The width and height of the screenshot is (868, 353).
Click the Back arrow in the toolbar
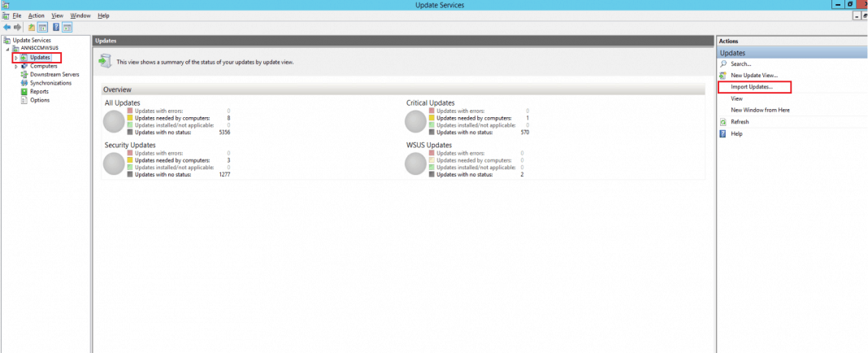pyautogui.click(x=7, y=27)
